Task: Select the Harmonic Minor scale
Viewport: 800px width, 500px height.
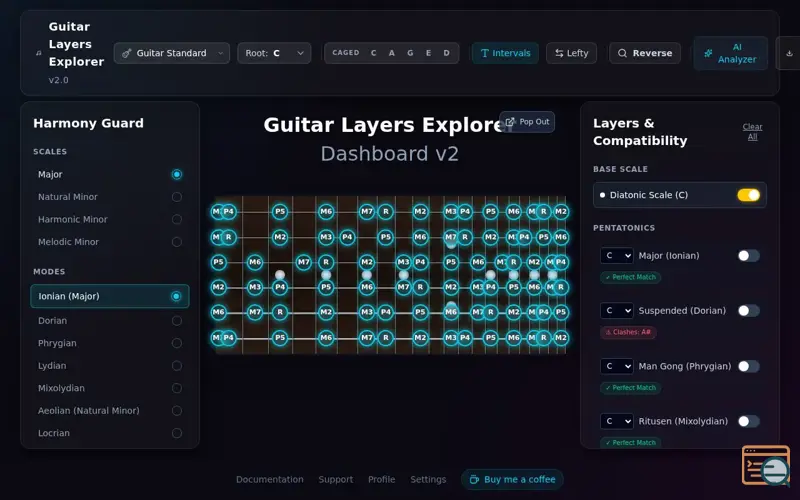Action: pyautogui.click(x=110, y=219)
